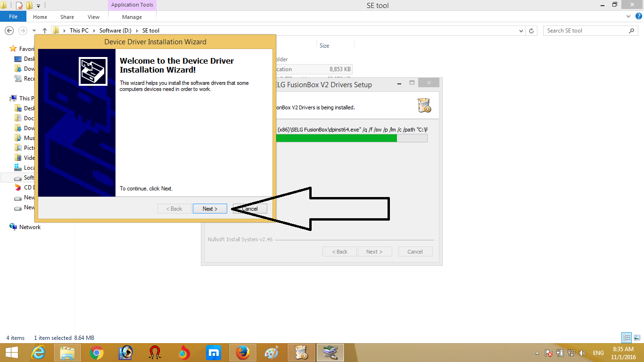Open the Quick Access Toolbar customize menu
This screenshot has width=644, height=362.
(39, 5)
